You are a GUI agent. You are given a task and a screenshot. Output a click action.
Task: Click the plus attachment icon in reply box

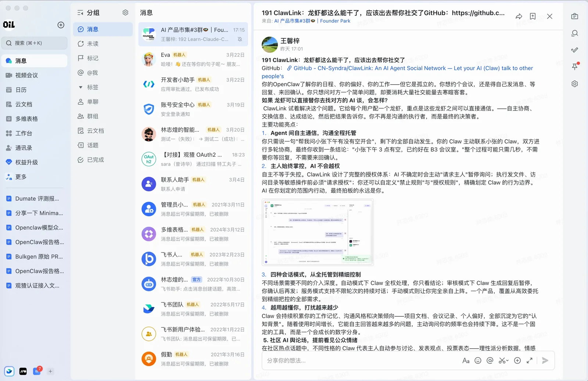(x=517, y=360)
